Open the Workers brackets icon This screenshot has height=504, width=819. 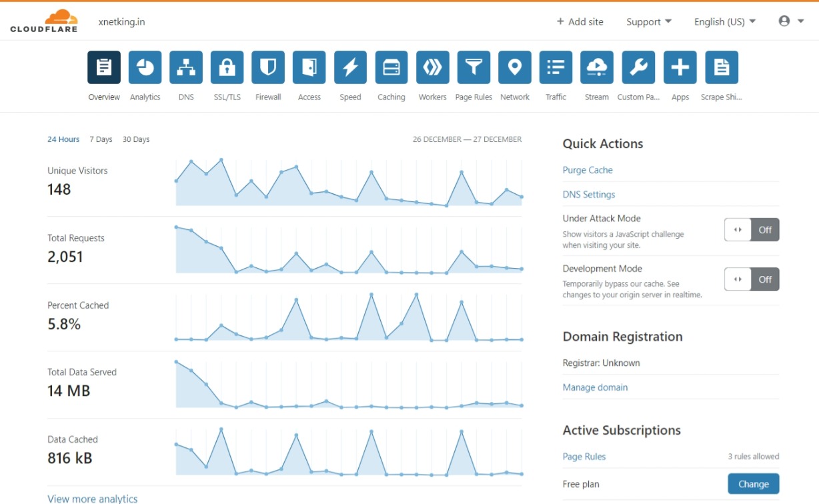point(433,67)
